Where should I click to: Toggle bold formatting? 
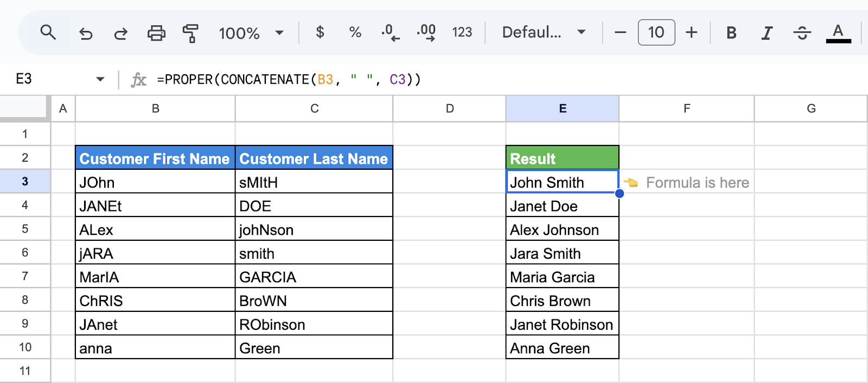pyautogui.click(x=731, y=33)
